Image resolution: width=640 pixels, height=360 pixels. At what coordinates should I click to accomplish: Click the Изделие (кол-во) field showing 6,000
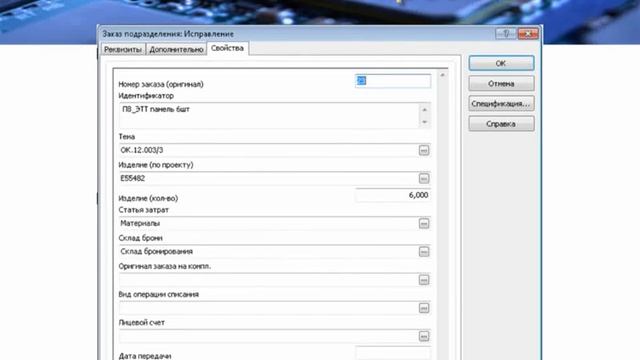coord(393,195)
